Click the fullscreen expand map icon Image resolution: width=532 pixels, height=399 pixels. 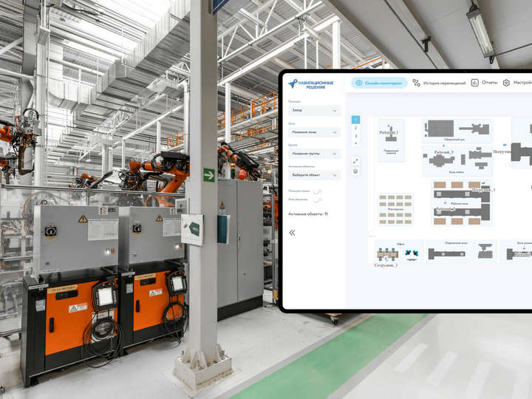coord(355,160)
